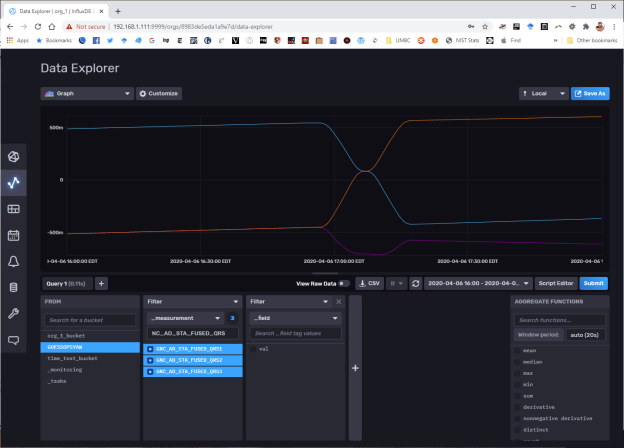Open the Tasks calendar icon in sidebar
This screenshot has height=448, width=624.
(14, 235)
